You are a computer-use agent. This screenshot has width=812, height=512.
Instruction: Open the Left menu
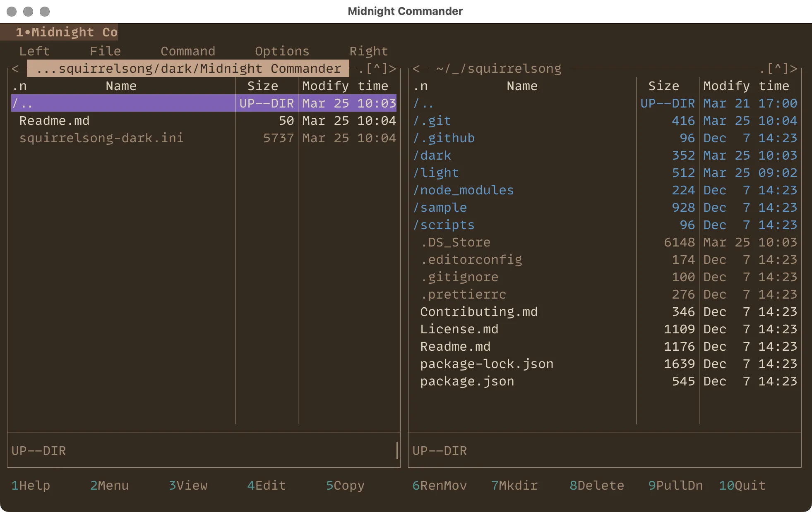coord(34,51)
